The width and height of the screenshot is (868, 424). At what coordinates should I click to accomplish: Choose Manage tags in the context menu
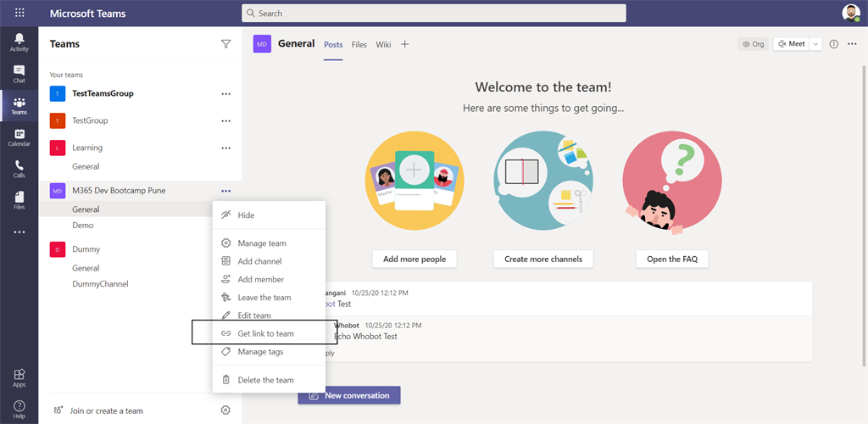[269, 351]
